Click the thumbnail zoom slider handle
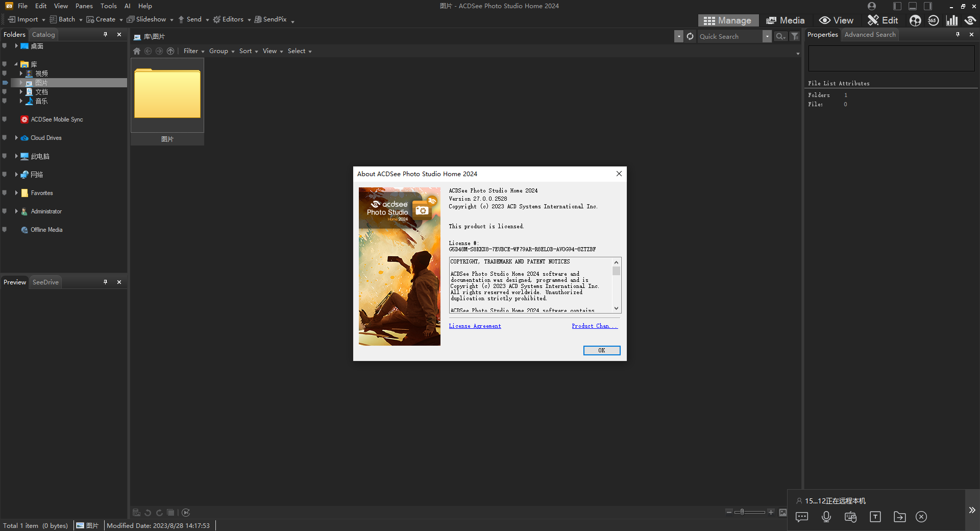This screenshot has width=980, height=531. 743,512
